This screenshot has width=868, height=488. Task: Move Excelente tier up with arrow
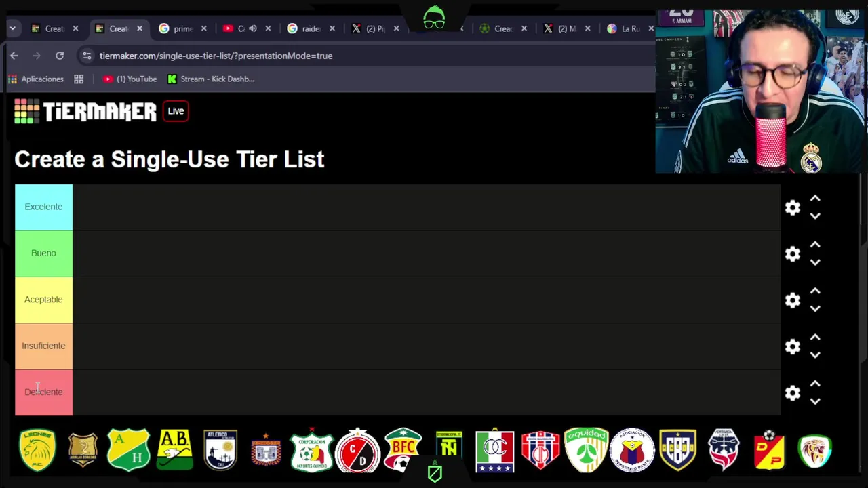pos(815,199)
